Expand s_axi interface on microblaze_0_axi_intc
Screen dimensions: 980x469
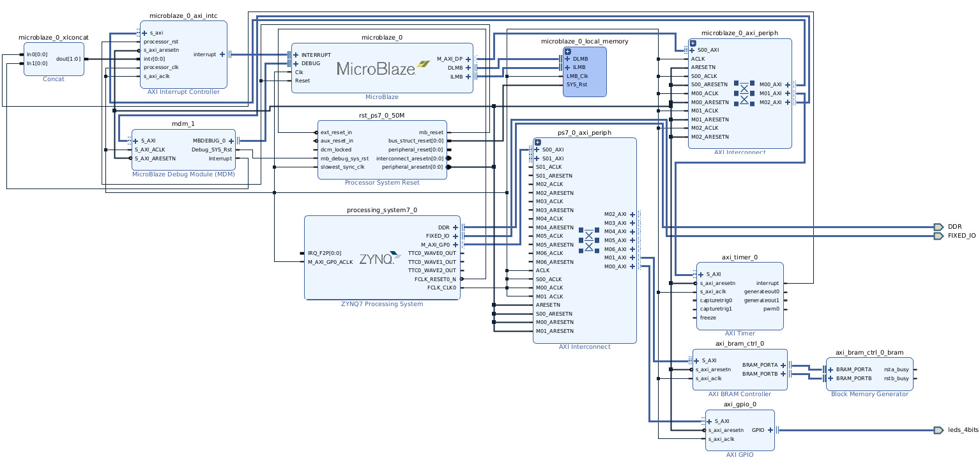(x=144, y=33)
